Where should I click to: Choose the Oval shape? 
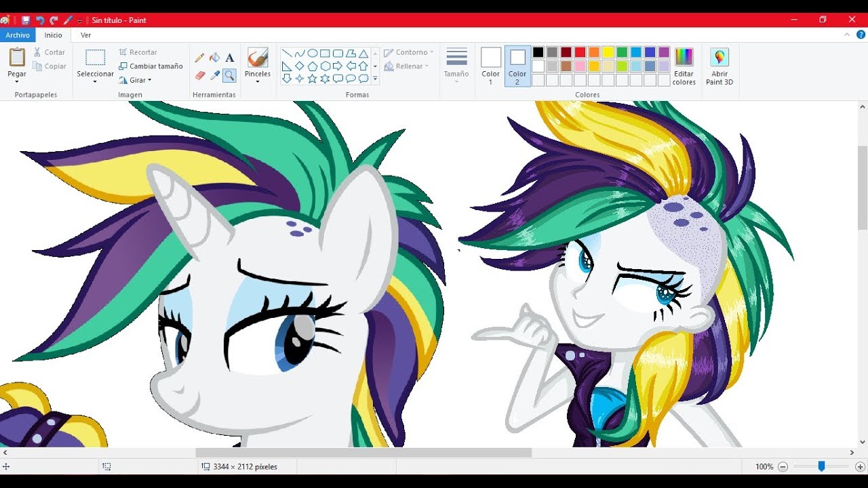point(313,54)
